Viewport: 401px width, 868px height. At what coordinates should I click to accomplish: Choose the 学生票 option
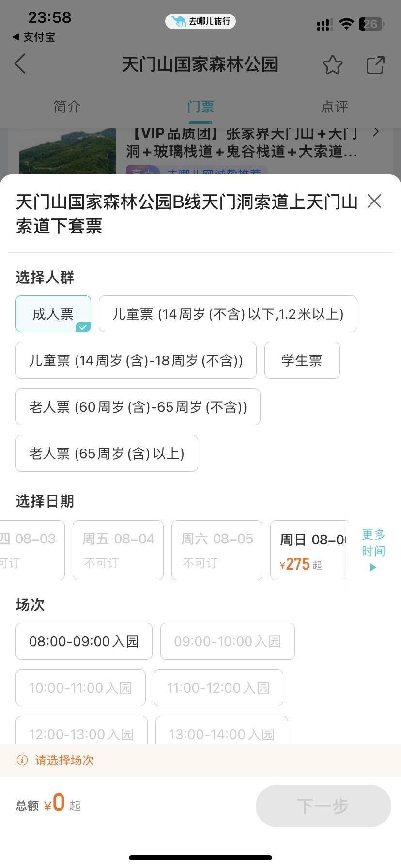(x=302, y=360)
